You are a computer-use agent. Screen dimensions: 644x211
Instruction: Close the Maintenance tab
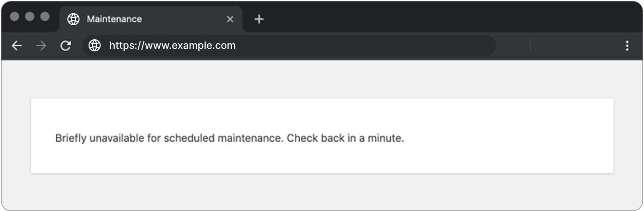click(x=230, y=19)
